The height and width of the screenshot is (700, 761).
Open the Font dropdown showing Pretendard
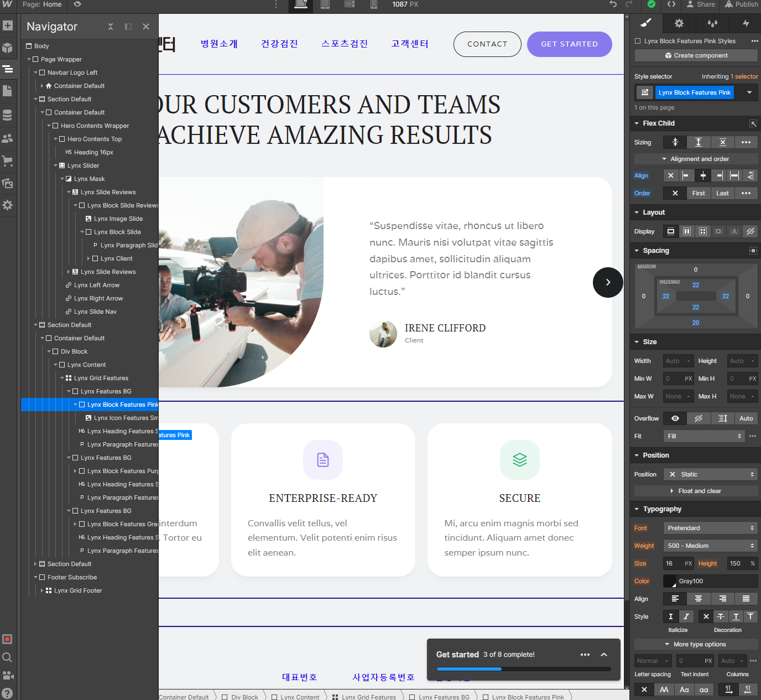click(710, 528)
